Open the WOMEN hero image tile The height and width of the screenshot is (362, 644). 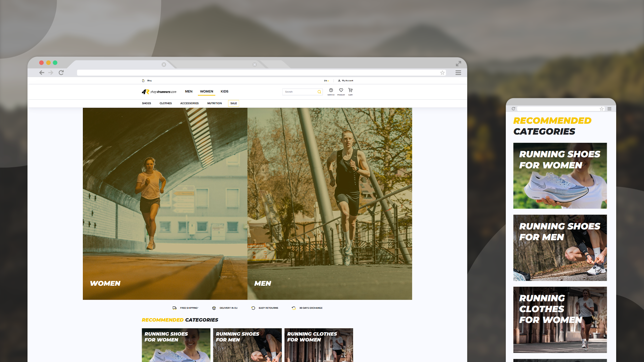(x=165, y=203)
